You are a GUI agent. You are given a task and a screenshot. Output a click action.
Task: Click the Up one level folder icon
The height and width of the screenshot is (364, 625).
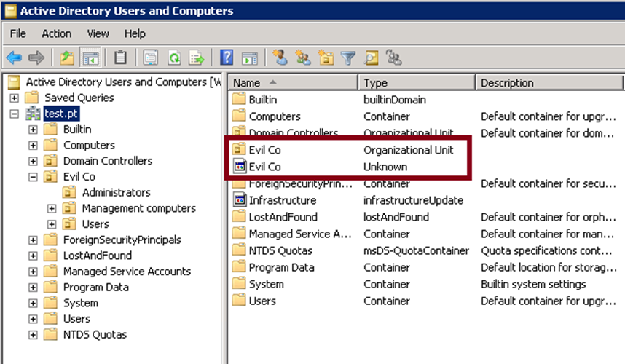click(67, 58)
